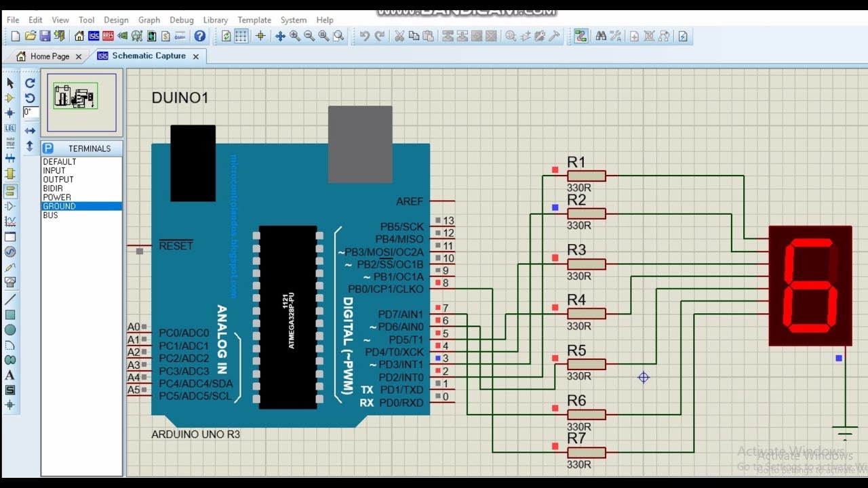
Task: Toggle the grid display icon
Action: point(241,36)
